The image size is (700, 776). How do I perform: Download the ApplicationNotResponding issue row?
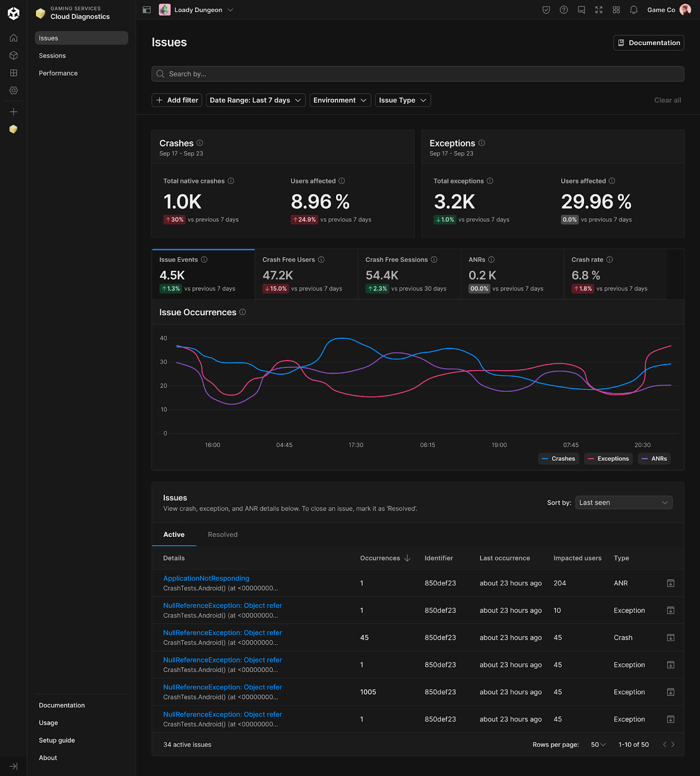click(x=670, y=583)
